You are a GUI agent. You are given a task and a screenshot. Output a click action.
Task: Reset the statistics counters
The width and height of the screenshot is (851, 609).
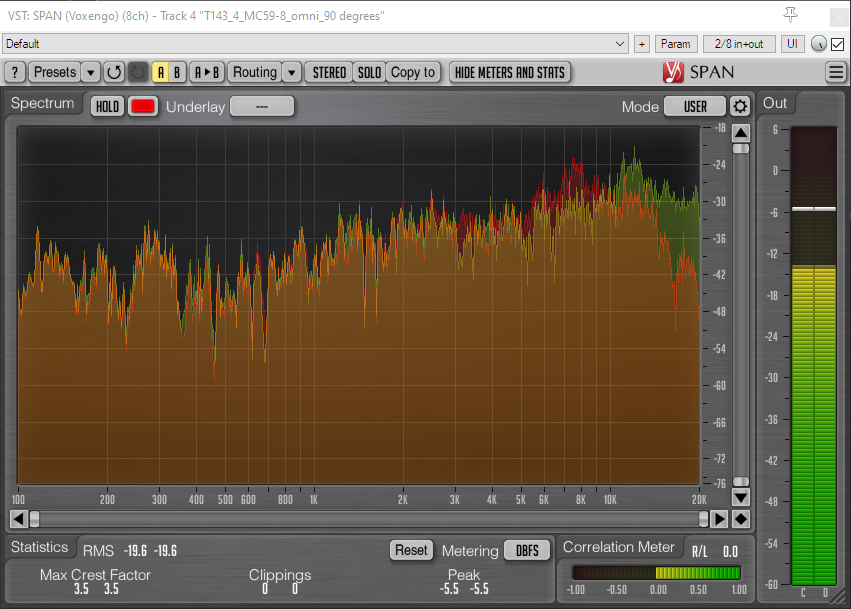click(411, 550)
